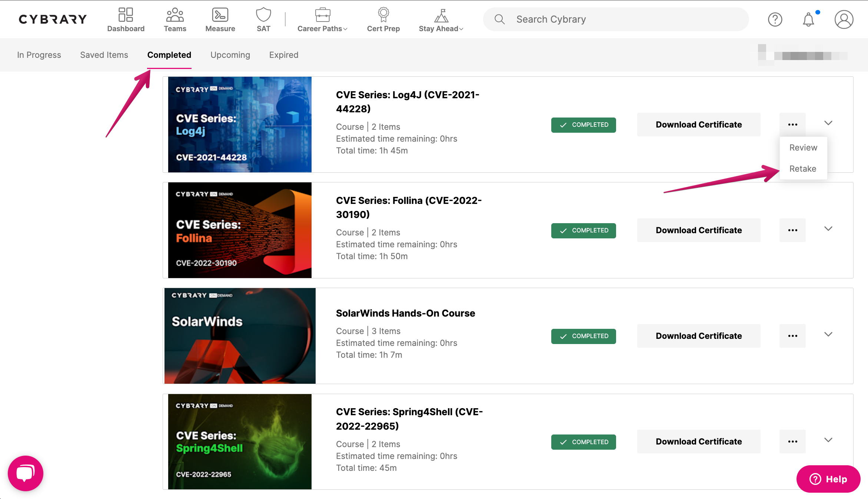Click 'Total time: 45m' text
The image size is (868, 499).
[366, 468]
